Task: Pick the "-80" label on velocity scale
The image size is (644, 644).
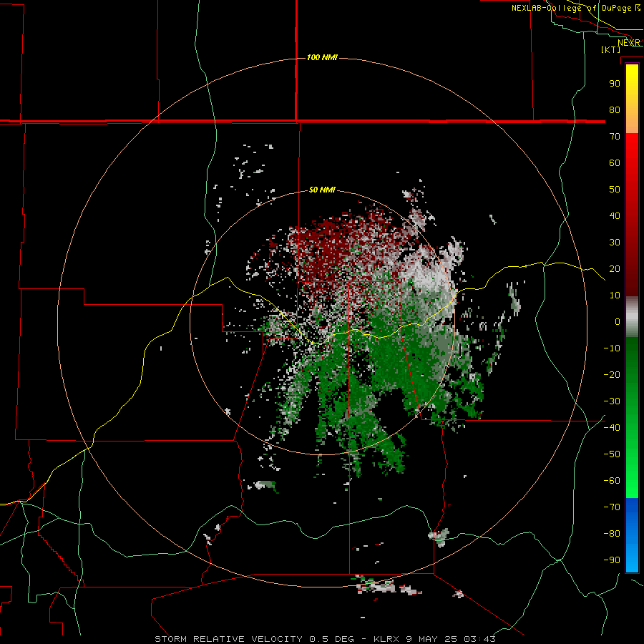Action: tap(612, 534)
